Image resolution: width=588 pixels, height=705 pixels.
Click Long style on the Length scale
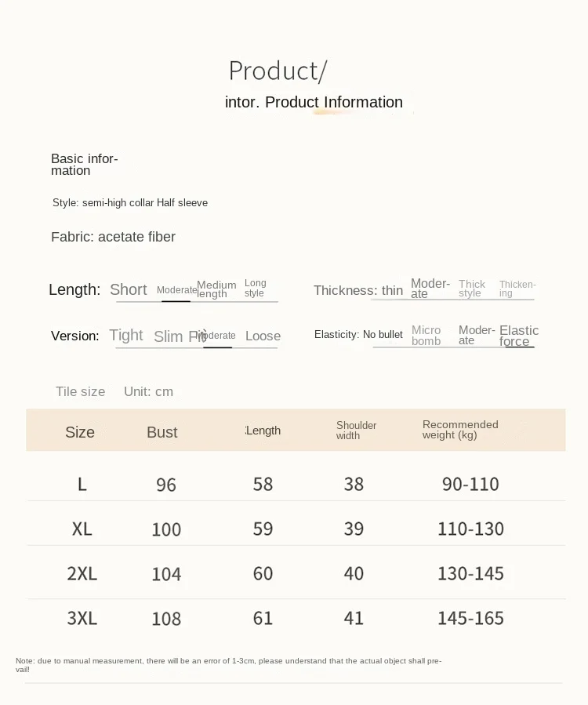click(255, 288)
